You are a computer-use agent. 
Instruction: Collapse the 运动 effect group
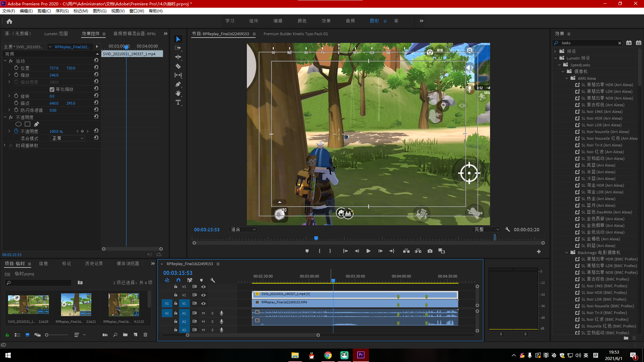[x=5, y=61]
